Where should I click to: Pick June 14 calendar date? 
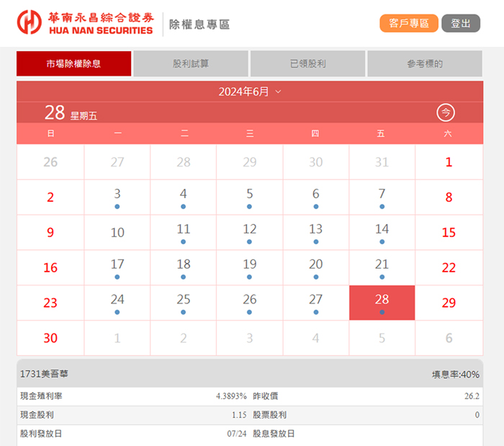382,232
